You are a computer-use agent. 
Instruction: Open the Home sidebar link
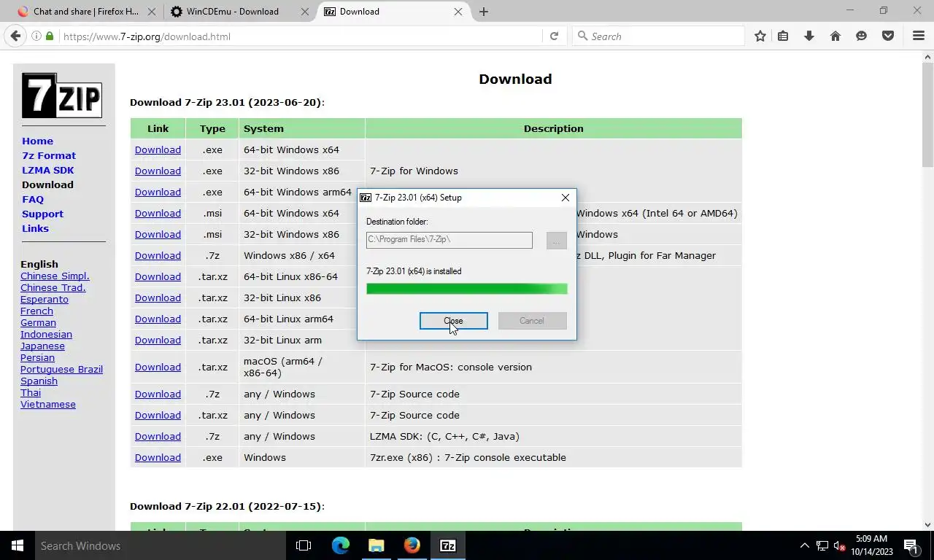pyautogui.click(x=37, y=141)
